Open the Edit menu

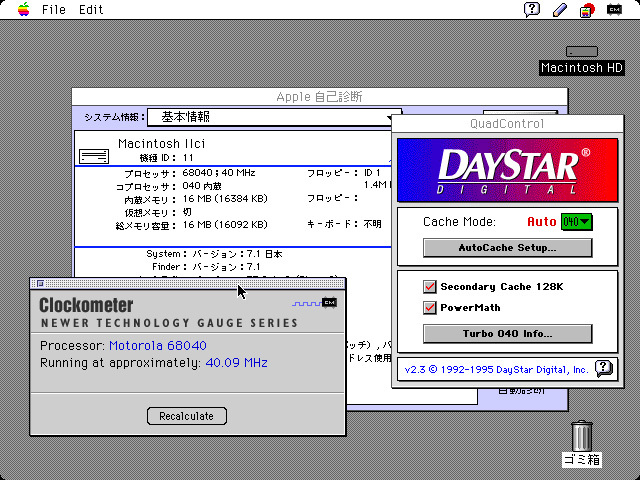[91, 10]
